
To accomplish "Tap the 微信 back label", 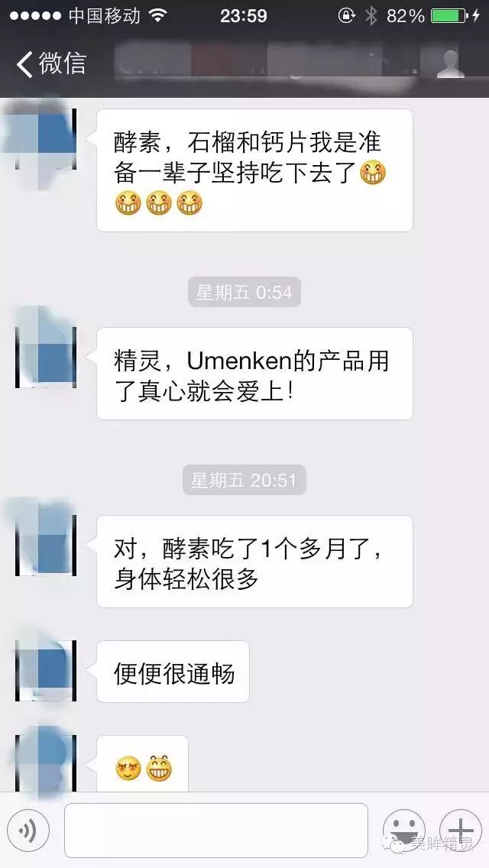I will click(x=63, y=63).
